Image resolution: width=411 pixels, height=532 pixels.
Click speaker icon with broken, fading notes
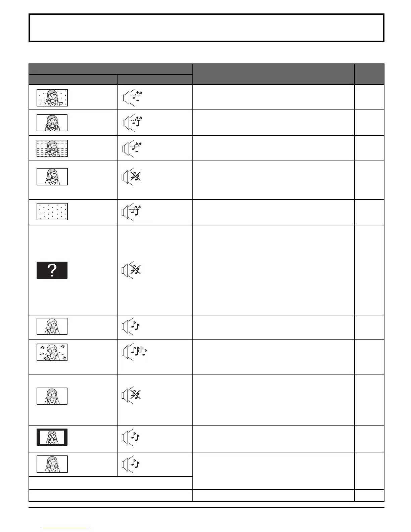[x=135, y=351]
